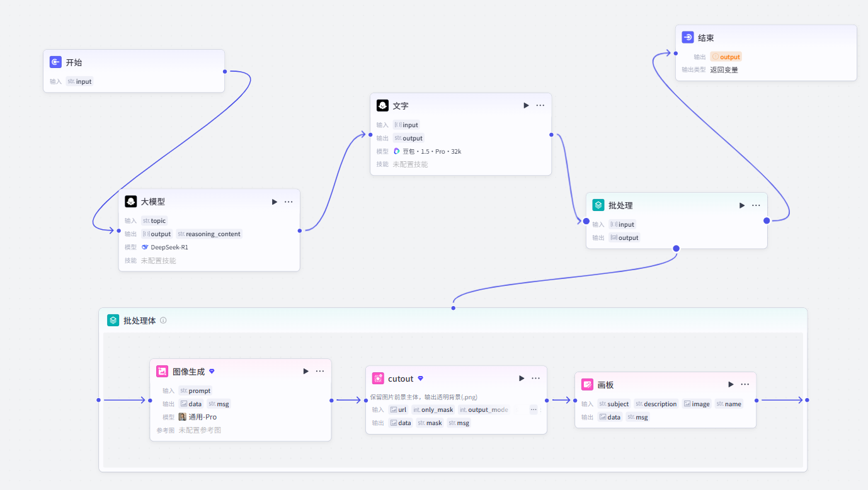Viewport: 868px width, 490px height.
Task: Open the 画板 node's more menu
Action: point(745,384)
